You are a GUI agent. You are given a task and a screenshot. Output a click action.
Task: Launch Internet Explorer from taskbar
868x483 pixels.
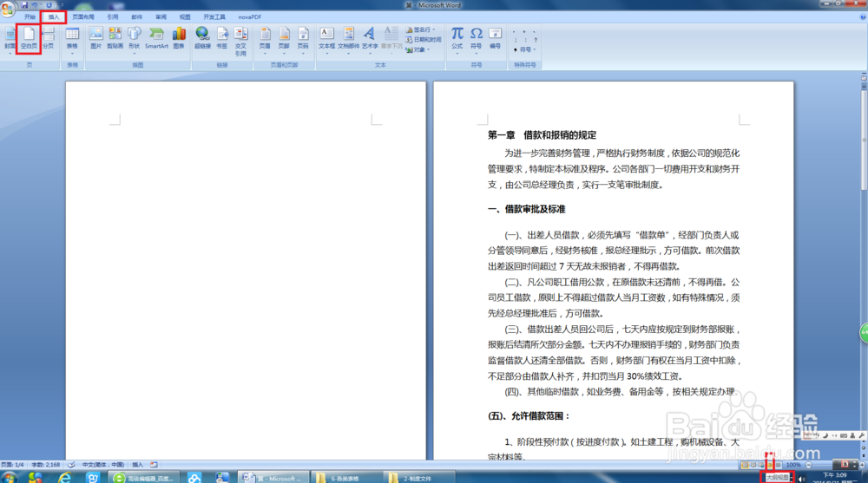64,477
